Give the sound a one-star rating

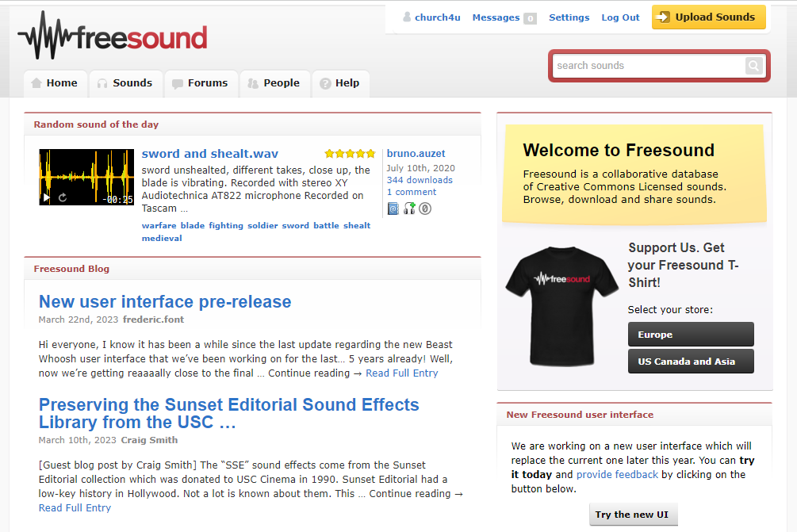click(x=329, y=154)
